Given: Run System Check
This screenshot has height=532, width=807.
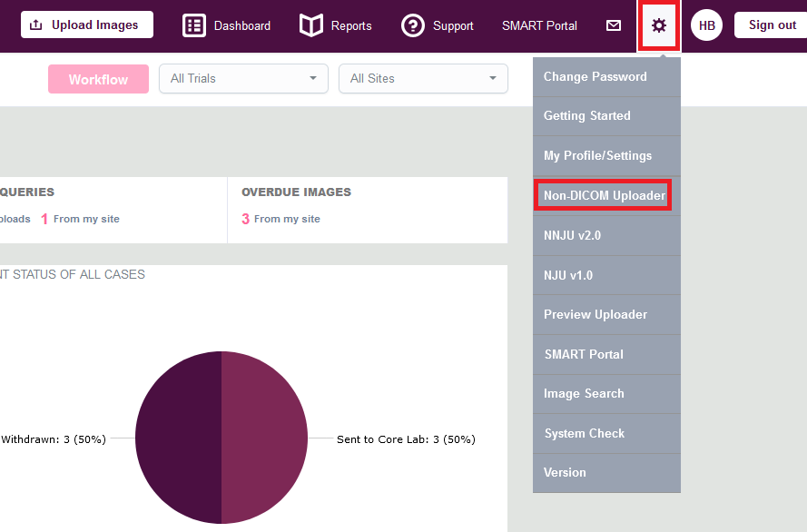Looking at the screenshot, I should tap(584, 433).
